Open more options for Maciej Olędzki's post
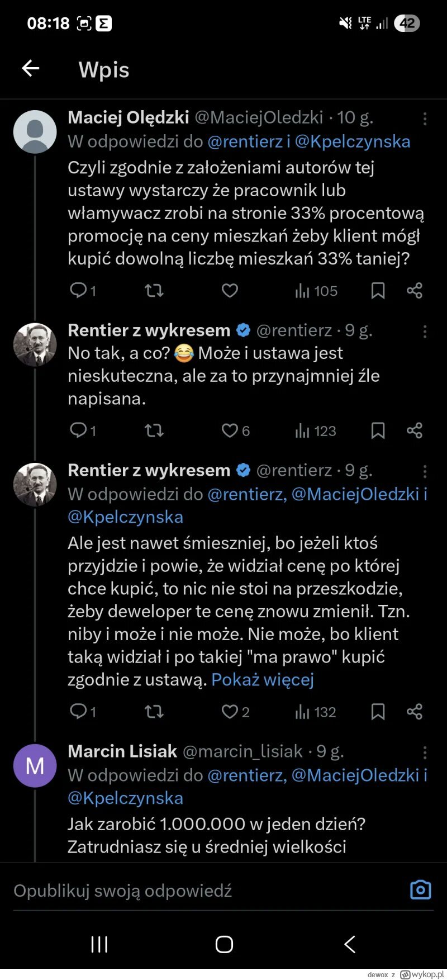Screen dimensions: 447x980 coord(425,119)
